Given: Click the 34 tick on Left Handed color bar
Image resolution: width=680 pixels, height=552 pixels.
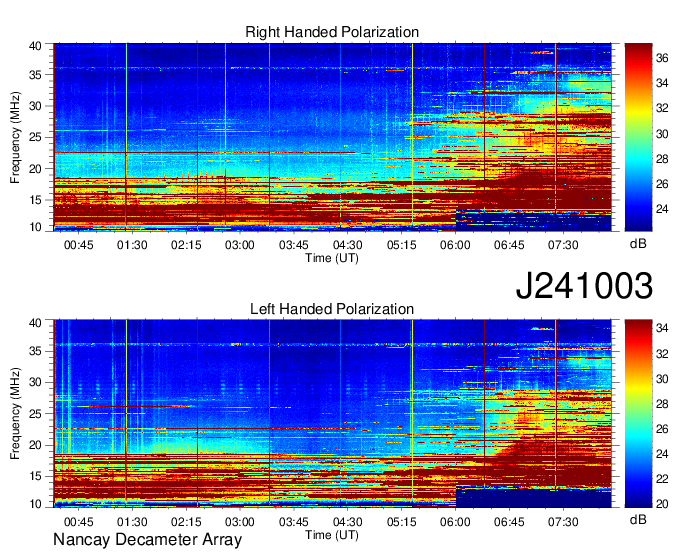Looking at the screenshot, I should click(x=662, y=329).
